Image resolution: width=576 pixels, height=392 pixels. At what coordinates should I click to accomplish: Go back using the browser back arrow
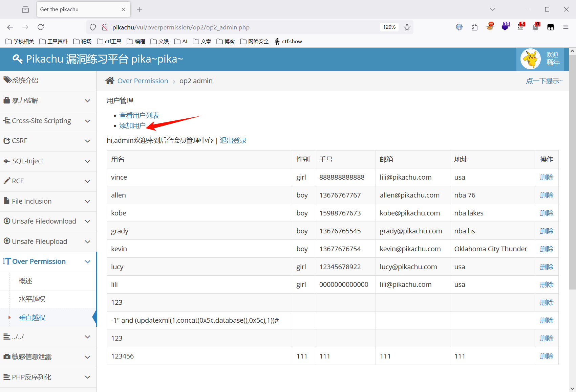click(10, 27)
